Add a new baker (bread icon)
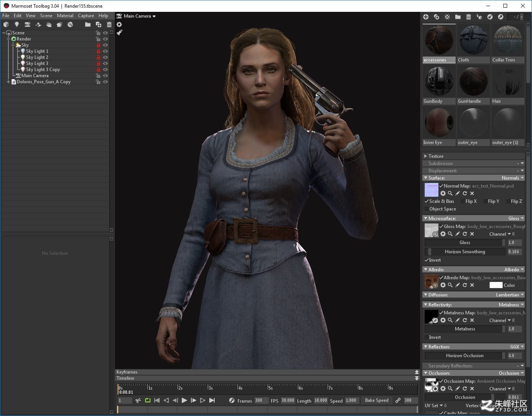The width and height of the screenshot is (532, 416). [60, 24]
